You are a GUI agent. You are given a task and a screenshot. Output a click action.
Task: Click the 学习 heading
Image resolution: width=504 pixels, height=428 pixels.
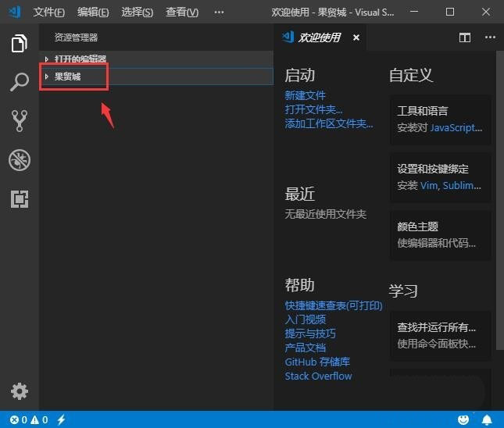tap(403, 291)
